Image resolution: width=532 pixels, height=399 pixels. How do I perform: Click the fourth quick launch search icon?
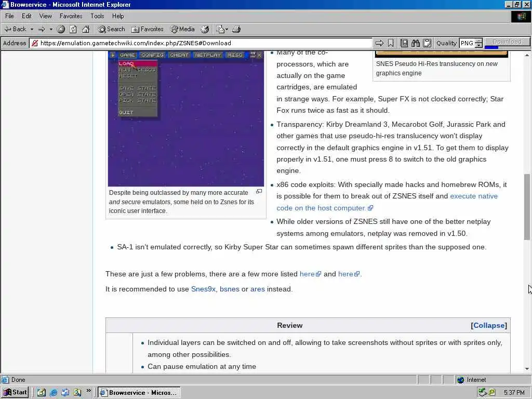point(77,393)
